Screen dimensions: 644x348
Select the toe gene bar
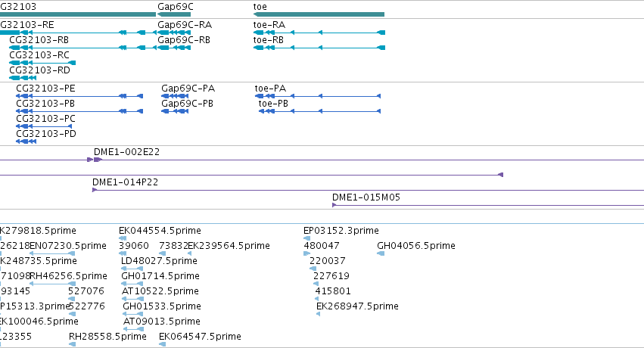point(319,14)
